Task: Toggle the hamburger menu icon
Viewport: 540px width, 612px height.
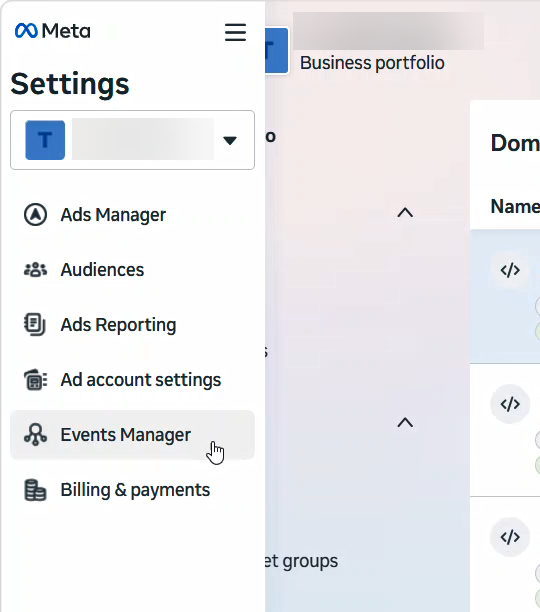Action: tap(235, 32)
